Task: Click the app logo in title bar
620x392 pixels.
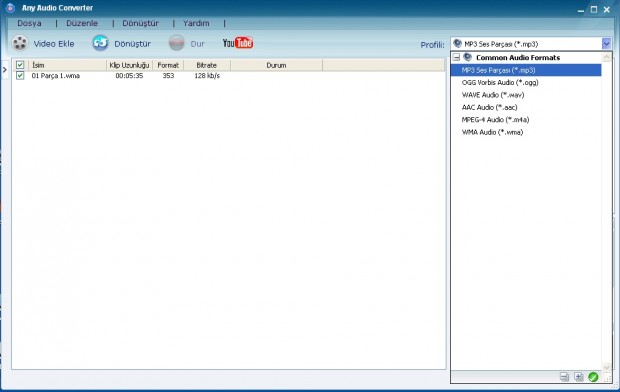Action: 11,8
